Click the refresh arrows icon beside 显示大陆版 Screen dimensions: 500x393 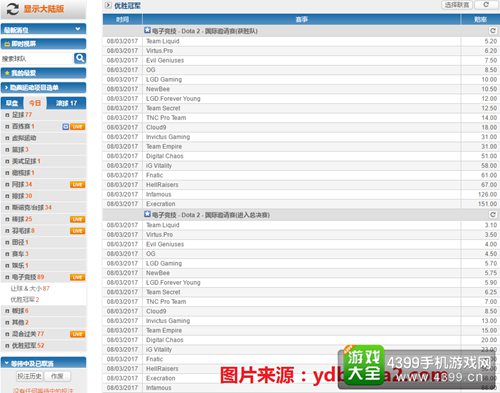pyautogui.click(x=13, y=9)
